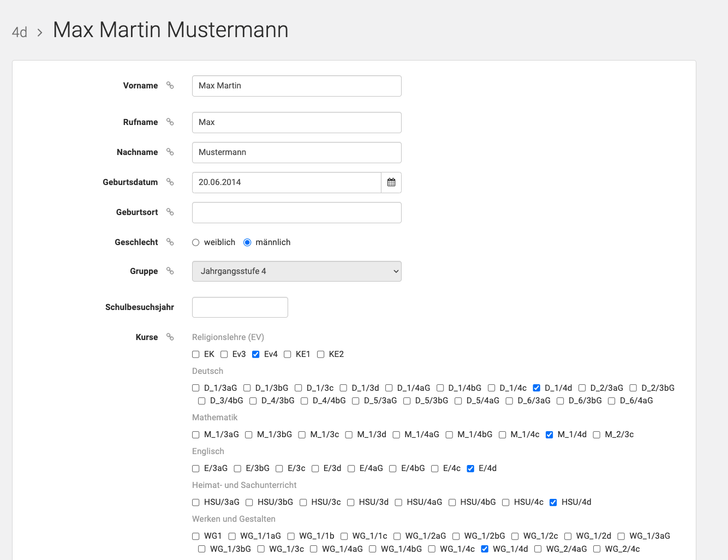Check the E/4c course checkbox

tap(434, 469)
